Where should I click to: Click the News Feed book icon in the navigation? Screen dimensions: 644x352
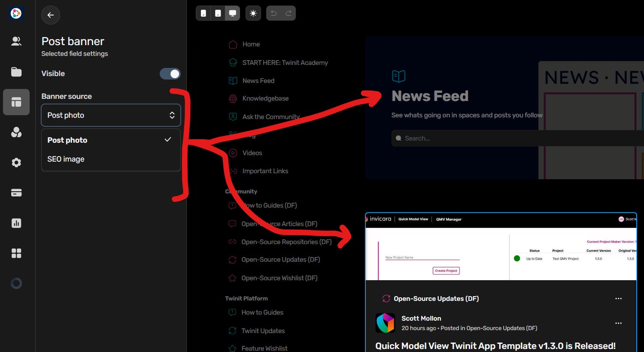click(x=233, y=81)
